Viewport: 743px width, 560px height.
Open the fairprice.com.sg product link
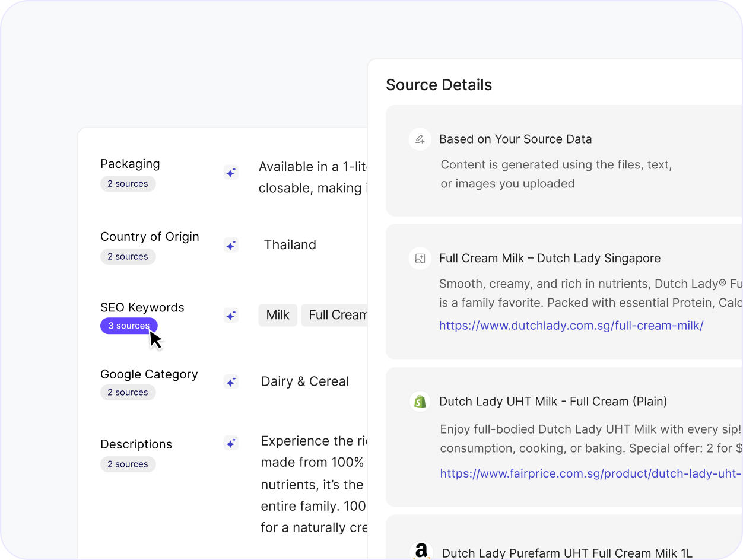tap(591, 473)
